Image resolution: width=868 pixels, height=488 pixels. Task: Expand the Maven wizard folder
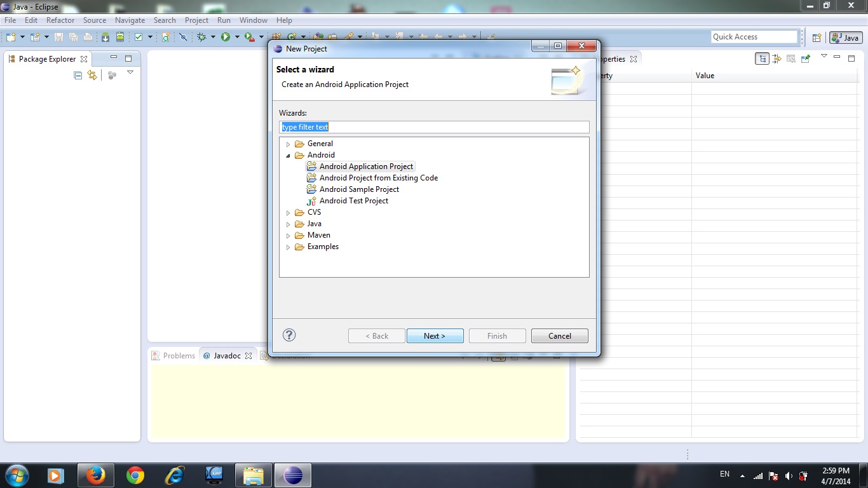(x=288, y=236)
